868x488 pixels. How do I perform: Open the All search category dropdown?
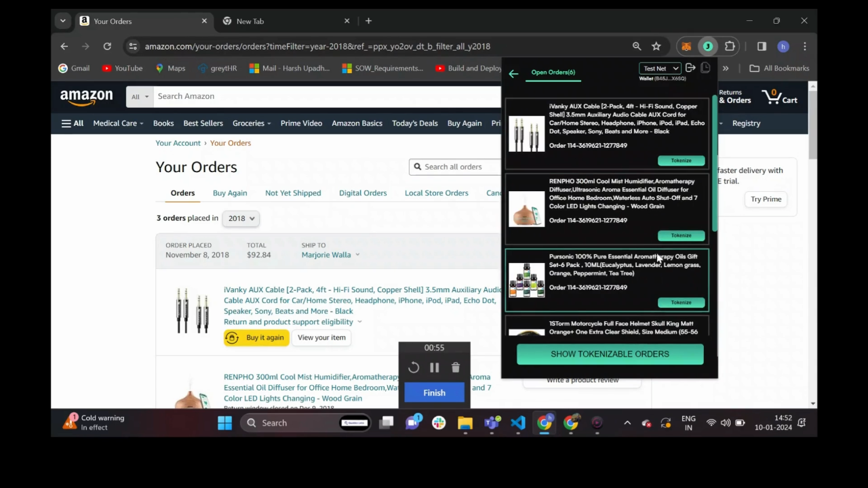140,96
